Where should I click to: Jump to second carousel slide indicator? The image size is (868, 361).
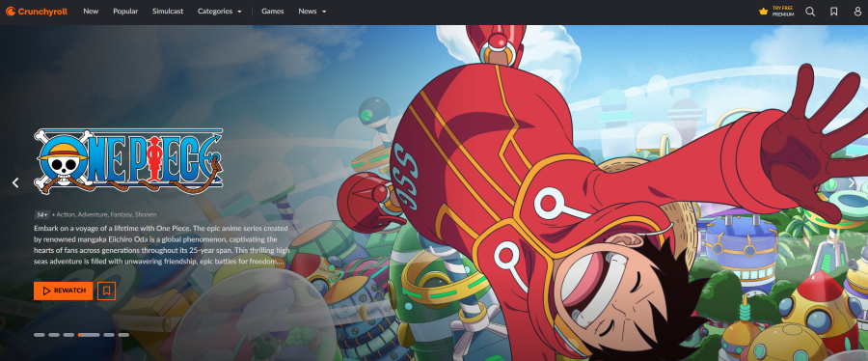click(x=54, y=335)
